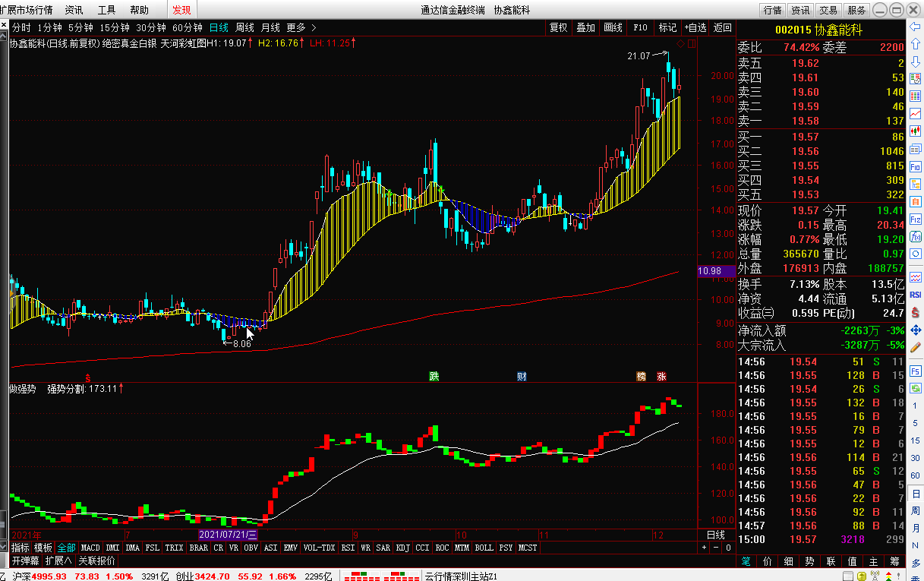Open the 工具 menu
Image resolution: width=924 pixels, height=581 pixels.
[x=107, y=10]
